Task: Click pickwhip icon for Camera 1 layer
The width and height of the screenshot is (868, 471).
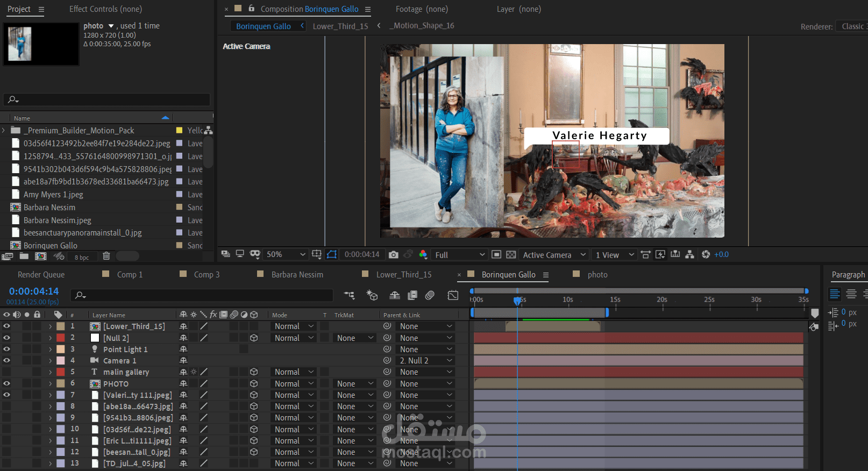Action: (387, 361)
